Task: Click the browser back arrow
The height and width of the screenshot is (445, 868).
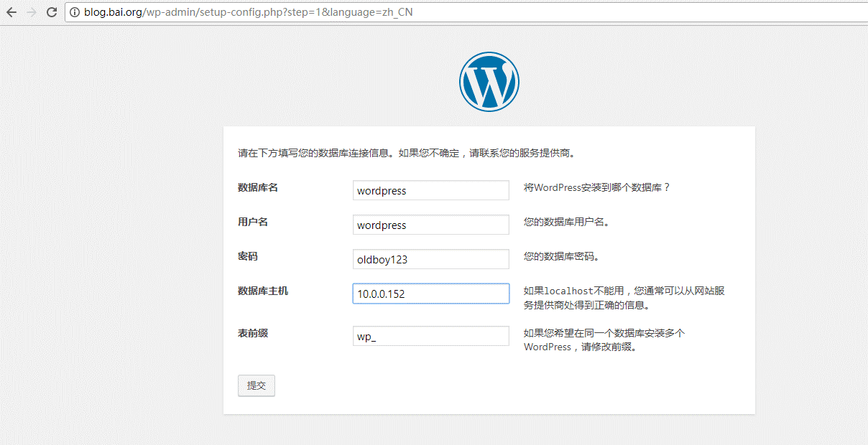Action: (x=11, y=12)
